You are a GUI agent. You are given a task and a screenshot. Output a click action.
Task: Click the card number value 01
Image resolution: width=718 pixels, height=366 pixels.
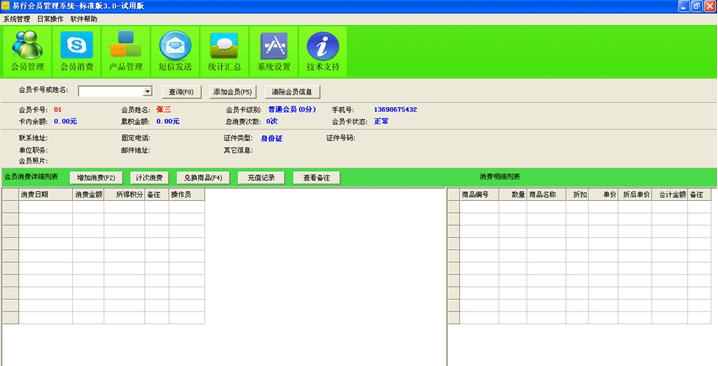coord(57,109)
